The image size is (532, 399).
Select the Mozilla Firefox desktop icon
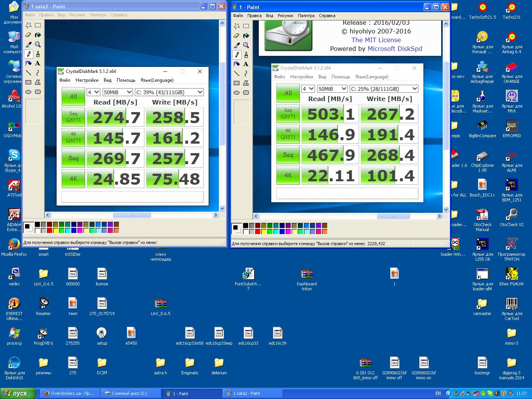pos(14,247)
